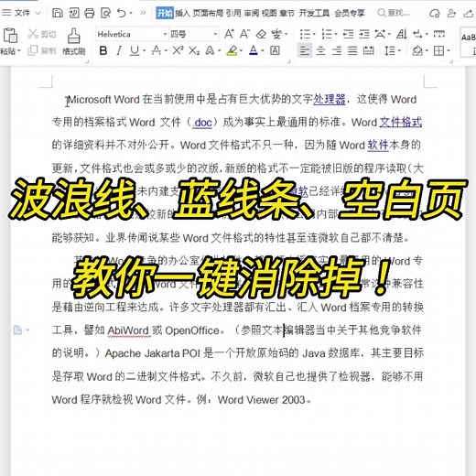Follow the 处理器 hyperlink in document

pos(330,99)
